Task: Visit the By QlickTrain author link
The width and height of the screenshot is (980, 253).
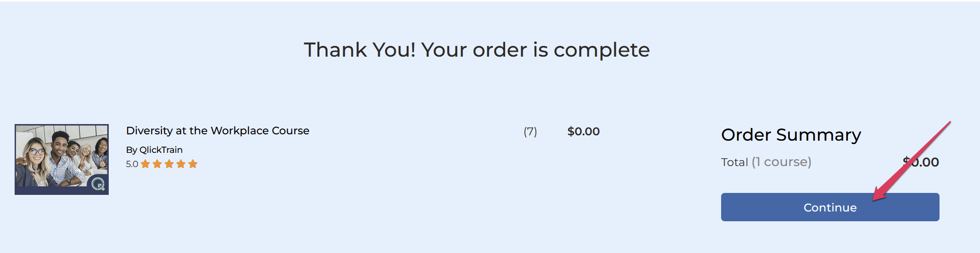Action: tap(154, 149)
